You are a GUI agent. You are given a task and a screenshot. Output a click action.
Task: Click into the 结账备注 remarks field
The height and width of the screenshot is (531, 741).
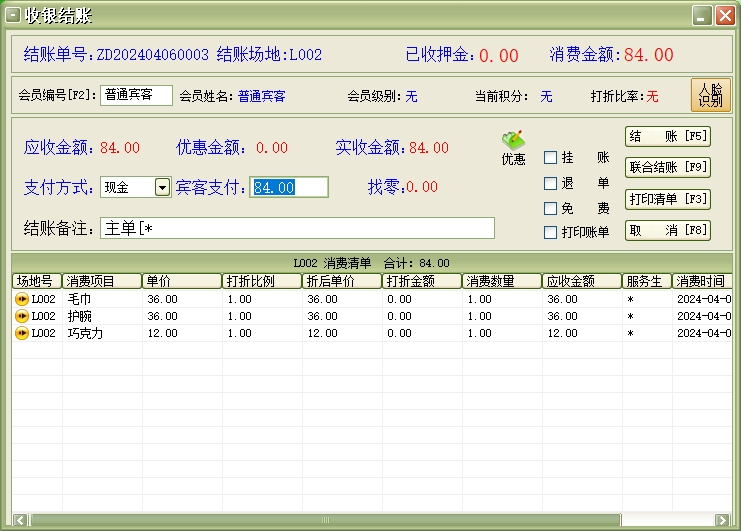tap(297, 228)
